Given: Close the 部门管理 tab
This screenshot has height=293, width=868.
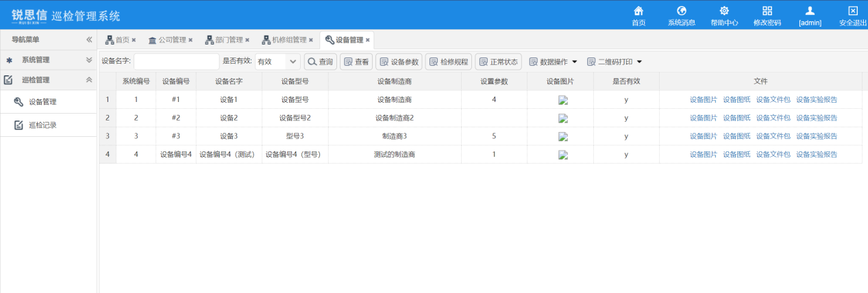Looking at the screenshot, I should [x=247, y=40].
